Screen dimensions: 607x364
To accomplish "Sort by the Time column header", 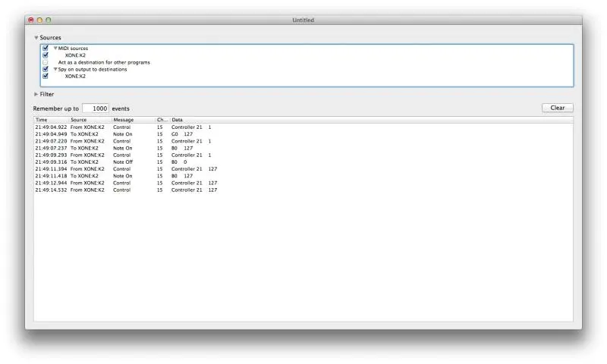I will [51, 120].
